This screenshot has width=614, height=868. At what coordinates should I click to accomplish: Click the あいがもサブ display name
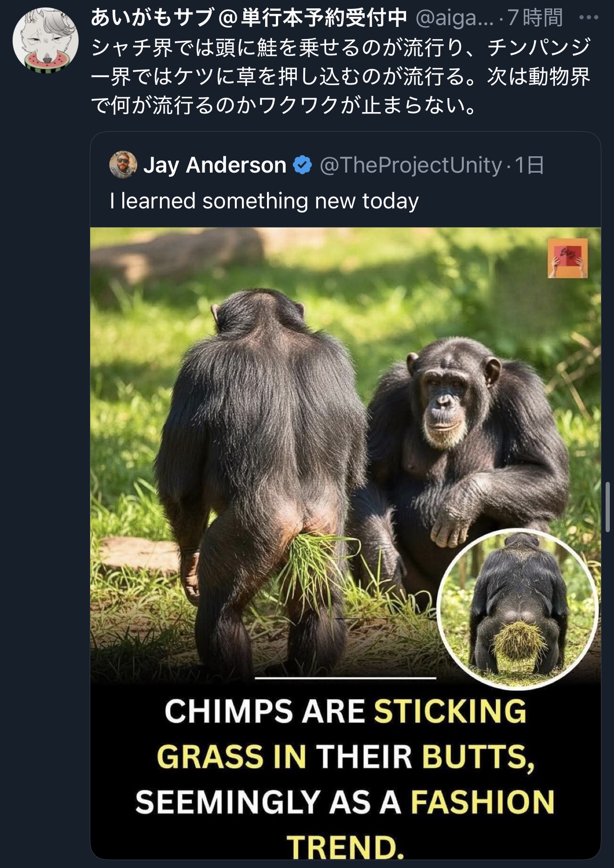(x=249, y=18)
